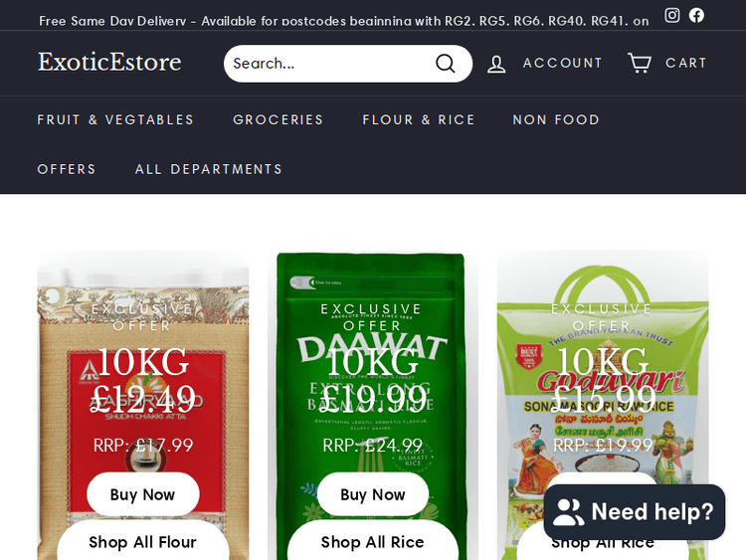The image size is (746, 560).
Task: Open the Need help? chat widget
Action: (x=635, y=512)
